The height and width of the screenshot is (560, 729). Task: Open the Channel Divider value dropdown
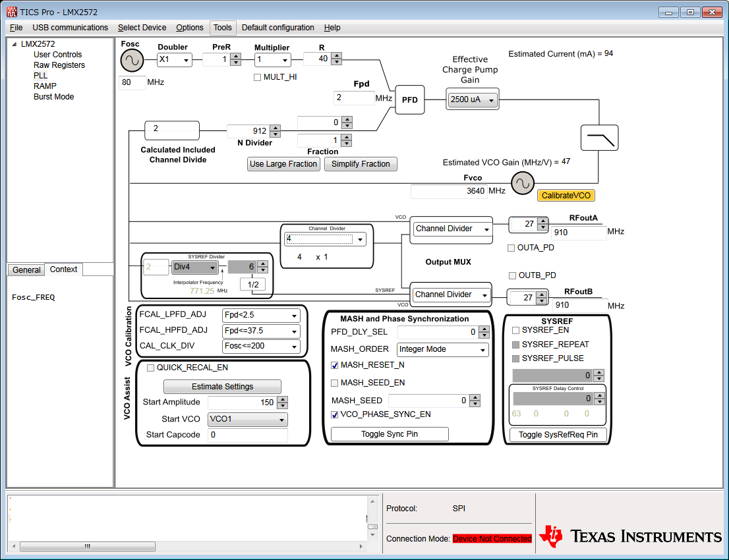(325, 239)
